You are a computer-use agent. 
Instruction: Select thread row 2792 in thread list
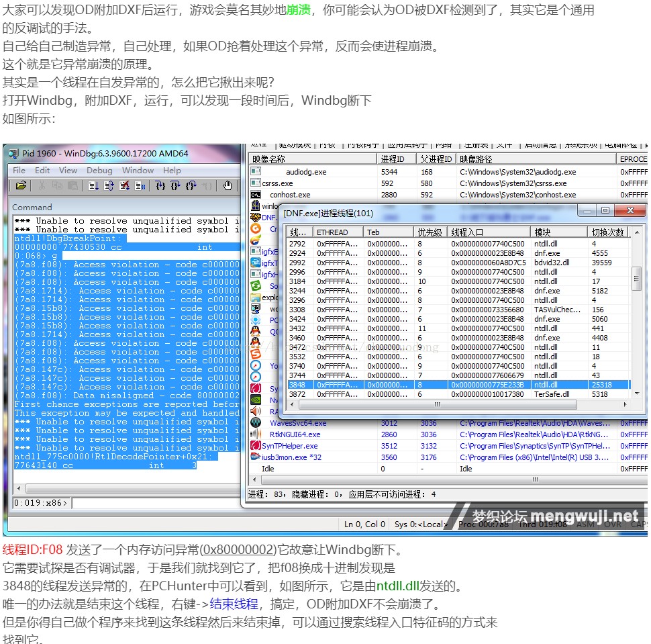[x=459, y=244]
